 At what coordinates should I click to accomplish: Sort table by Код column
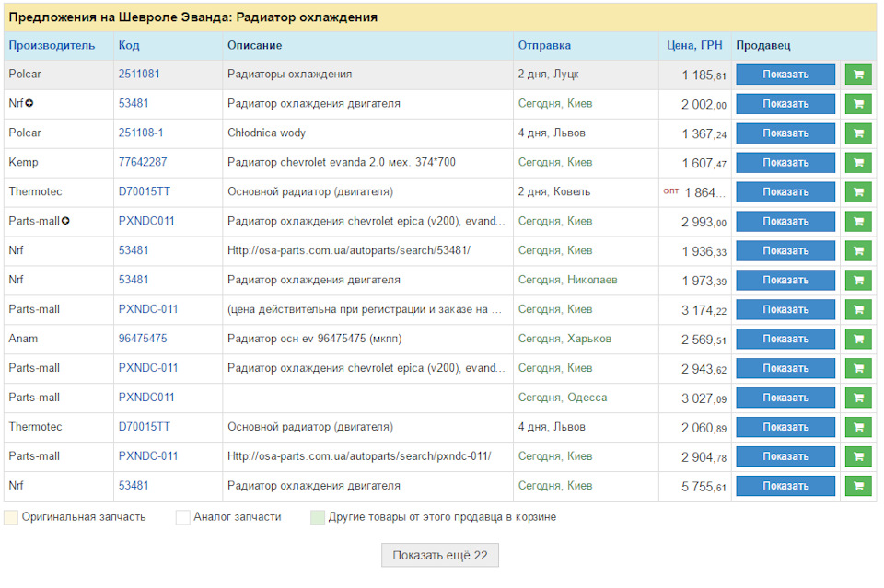[129, 46]
